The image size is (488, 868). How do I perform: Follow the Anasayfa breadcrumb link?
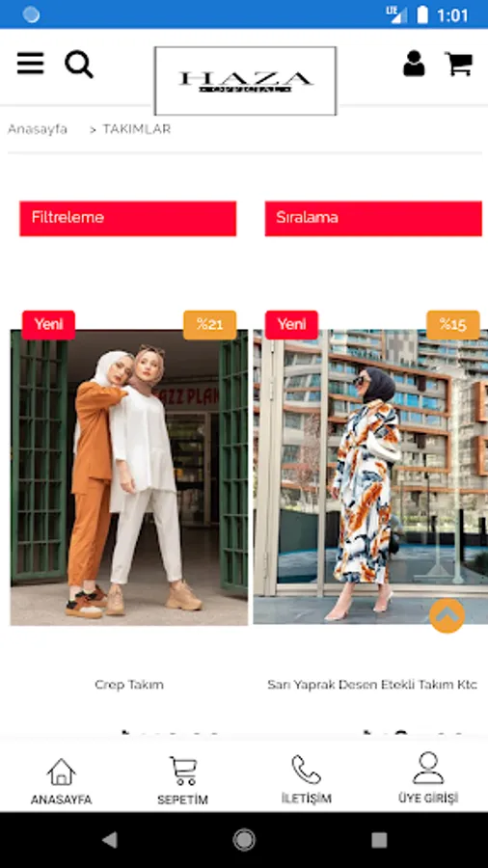tap(38, 129)
